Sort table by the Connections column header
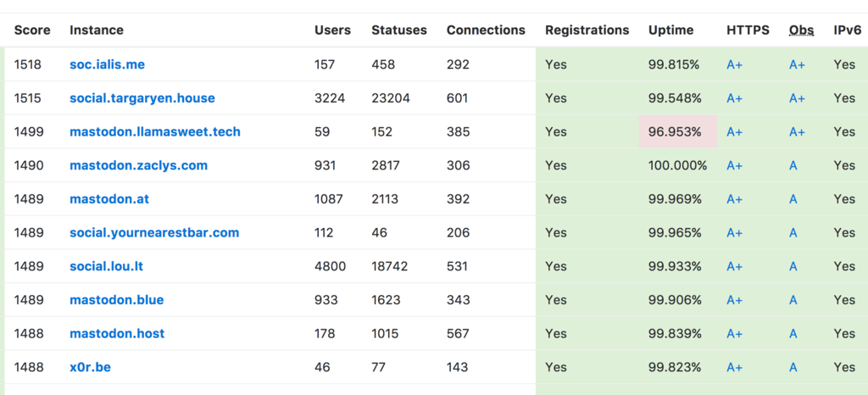868x395 pixels. 486,30
